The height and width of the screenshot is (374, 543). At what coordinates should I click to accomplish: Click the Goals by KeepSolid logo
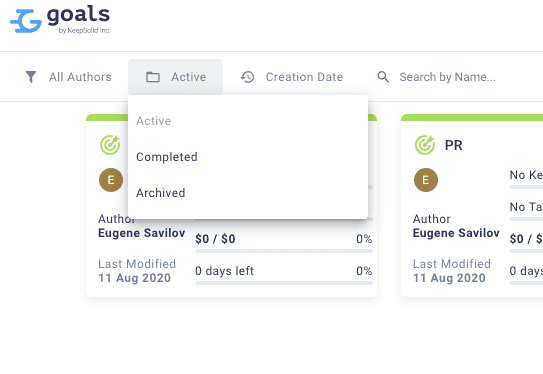coord(60,20)
